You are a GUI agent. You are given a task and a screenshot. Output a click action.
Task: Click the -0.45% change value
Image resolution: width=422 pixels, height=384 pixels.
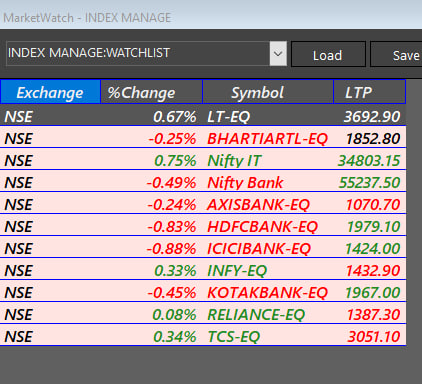pos(172,293)
